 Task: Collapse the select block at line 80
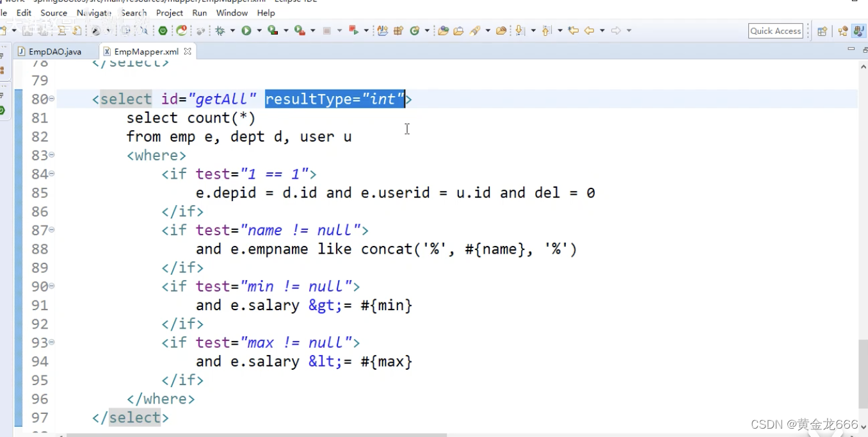coord(52,99)
